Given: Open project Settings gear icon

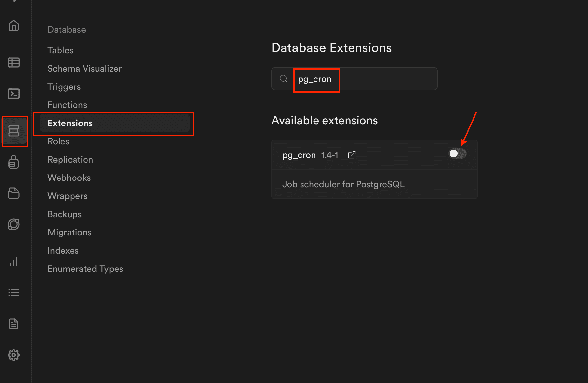Looking at the screenshot, I should (x=14, y=355).
